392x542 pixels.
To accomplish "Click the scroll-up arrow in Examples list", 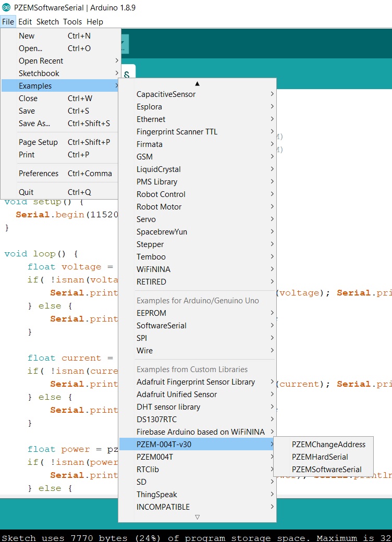I will coord(198,84).
